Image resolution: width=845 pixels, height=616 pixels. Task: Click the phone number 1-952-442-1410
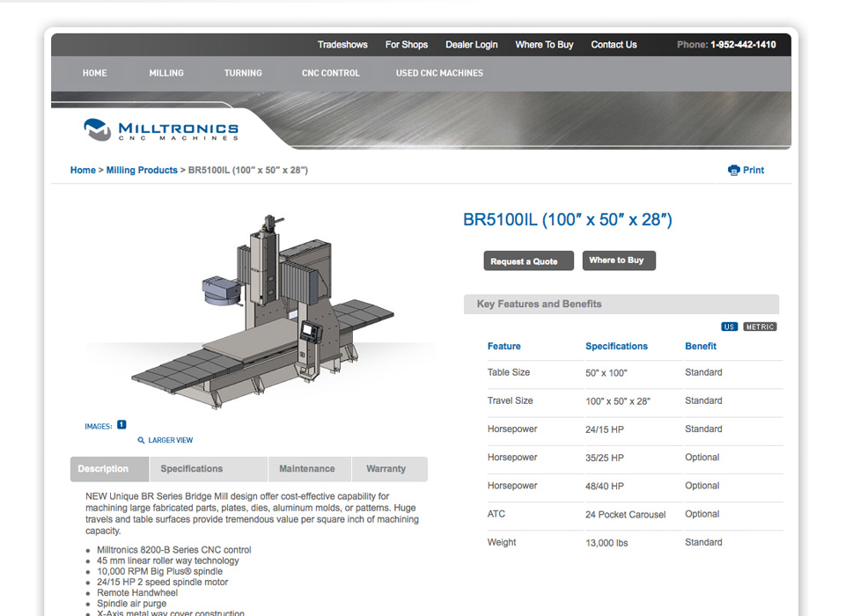pyautogui.click(x=743, y=45)
